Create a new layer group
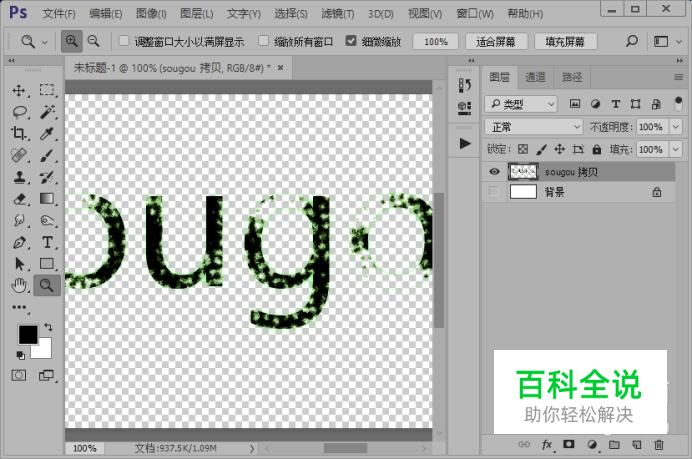Viewport: 692px width, 459px height. (614, 444)
